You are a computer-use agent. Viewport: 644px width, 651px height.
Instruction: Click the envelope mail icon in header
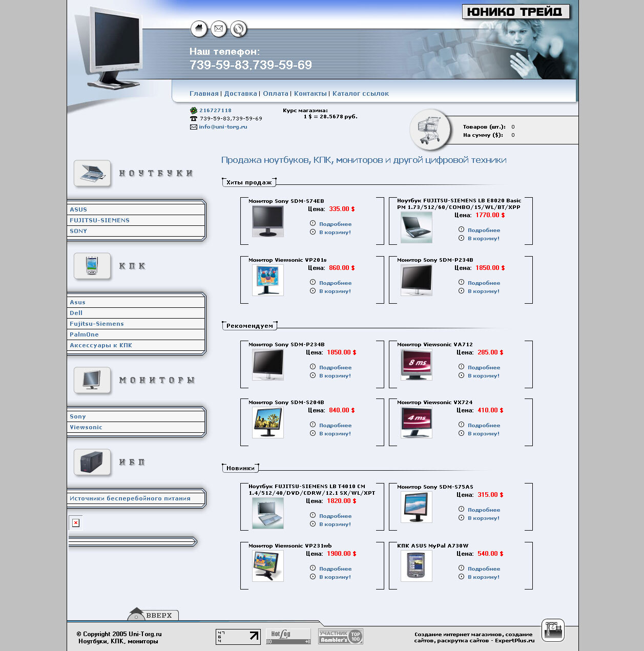[x=219, y=29]
